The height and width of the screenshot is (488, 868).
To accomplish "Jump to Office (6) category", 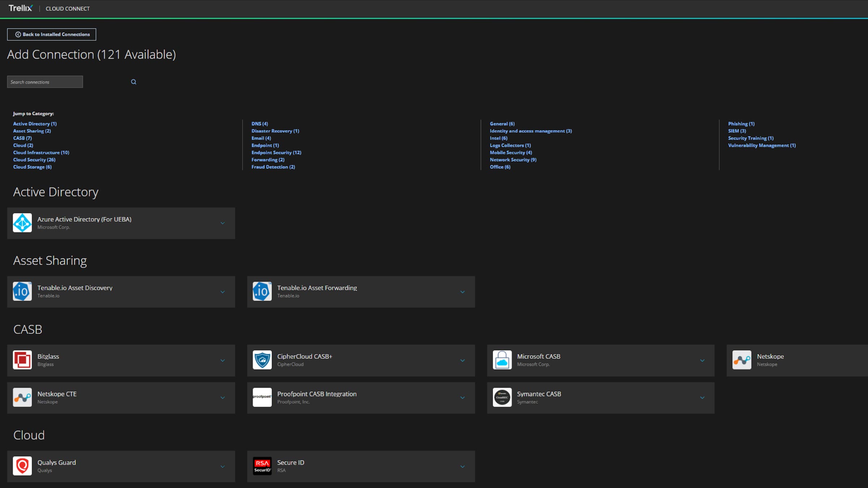I will (500, 167).
